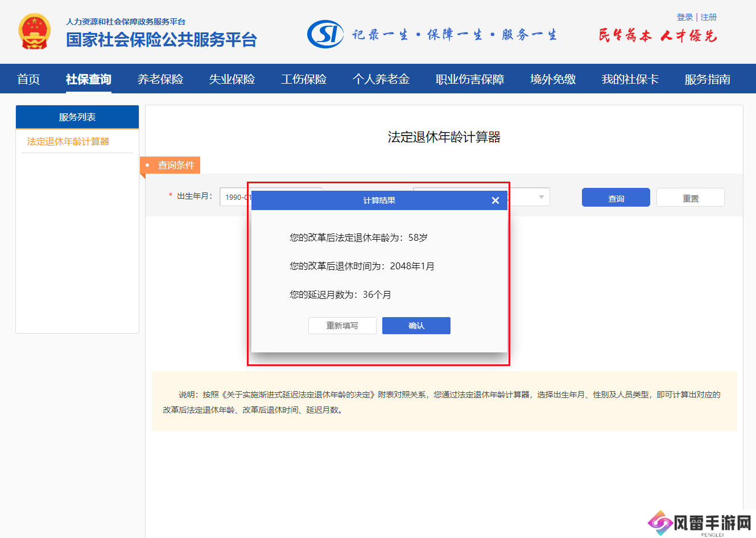Screen dimensions: 756x538
Task: Click the national emblem logo
Action: tap(34, 32)
